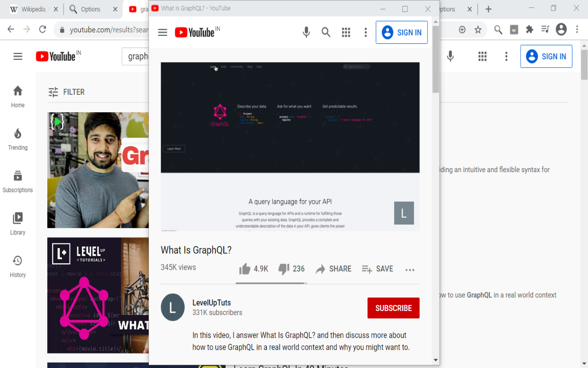This screenshot has width=588, height=368.
Task: Open LevelUpTuts channel avatar
Action: 173,307
